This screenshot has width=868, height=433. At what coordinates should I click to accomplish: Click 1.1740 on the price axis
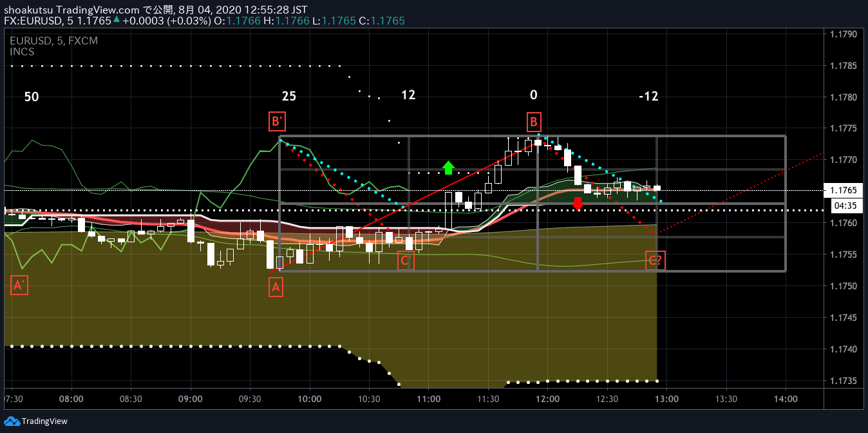tap(844, 349)
